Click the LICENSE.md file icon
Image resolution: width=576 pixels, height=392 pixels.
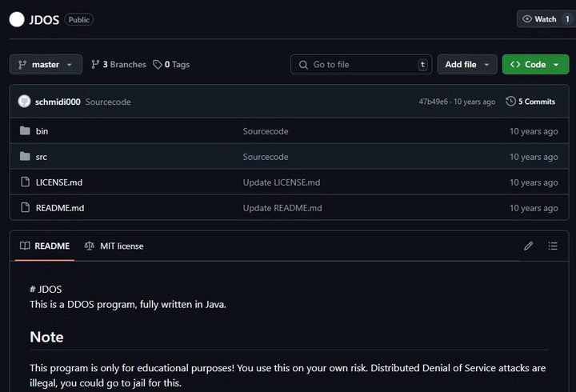click(x=25, y=182)
